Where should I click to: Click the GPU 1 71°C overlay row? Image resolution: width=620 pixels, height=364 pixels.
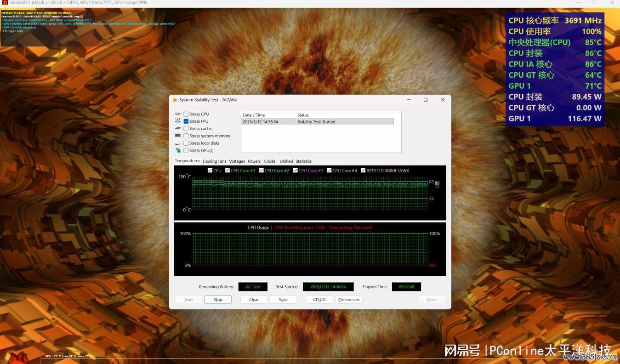click(555, 86)
